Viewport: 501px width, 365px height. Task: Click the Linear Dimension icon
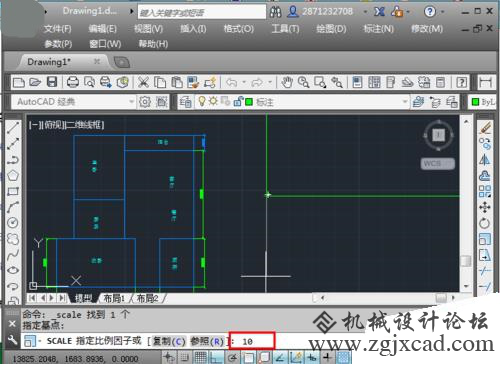click(x=485, y=82)
